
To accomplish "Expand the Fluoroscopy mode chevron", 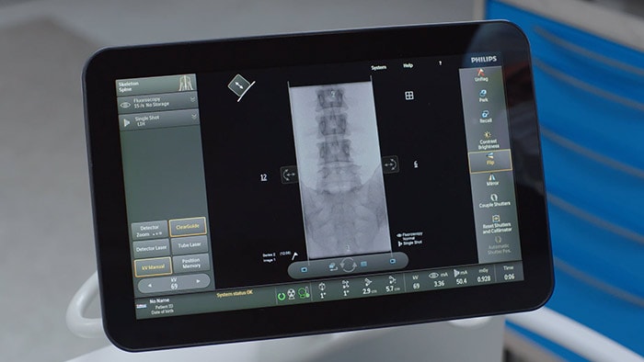I will 192,99.
